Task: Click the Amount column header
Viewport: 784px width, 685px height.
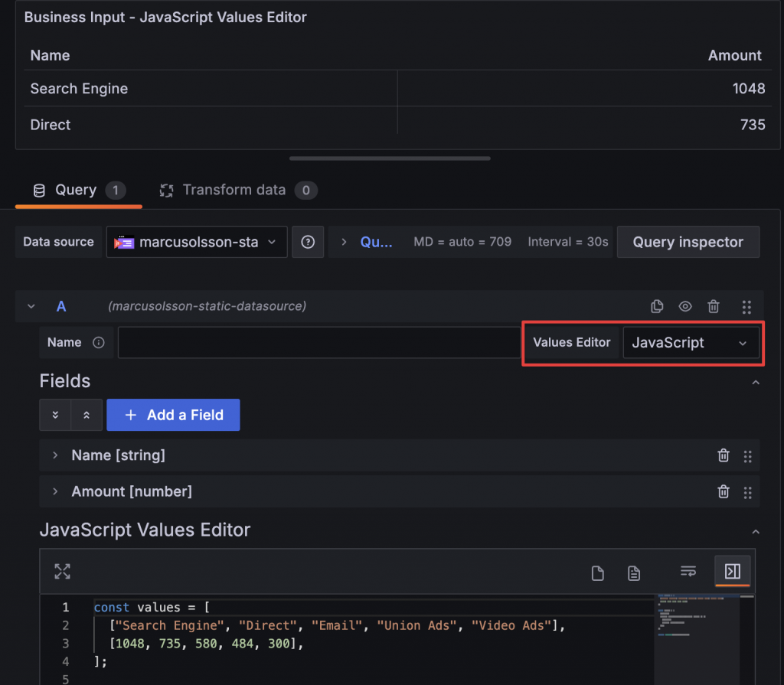Action: click(734, 56)
